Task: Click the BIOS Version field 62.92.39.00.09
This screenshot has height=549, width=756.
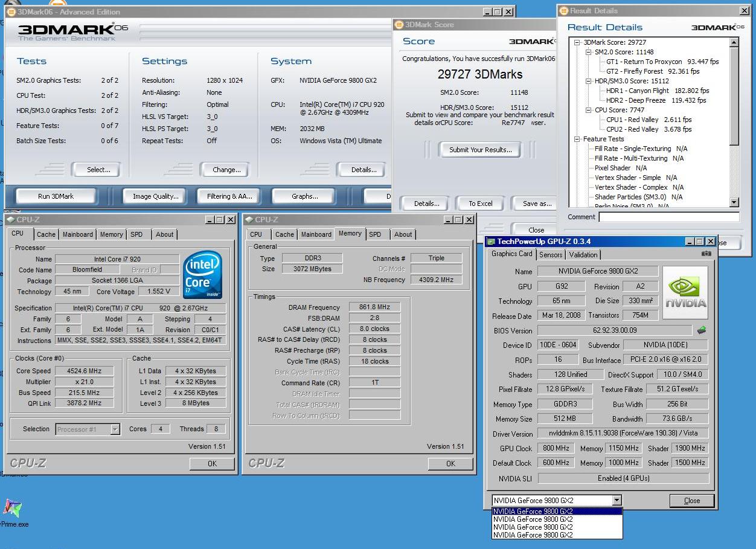Action: tap(614, 330)
